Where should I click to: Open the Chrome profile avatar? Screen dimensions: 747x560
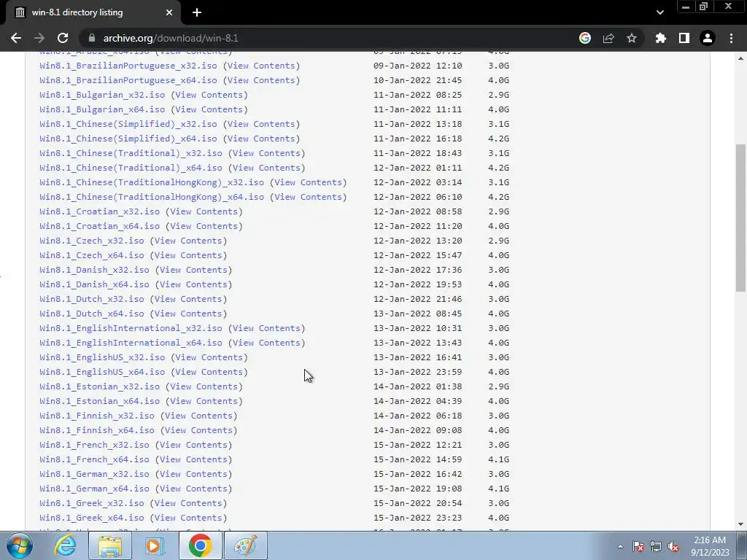(x=708, y=38)
